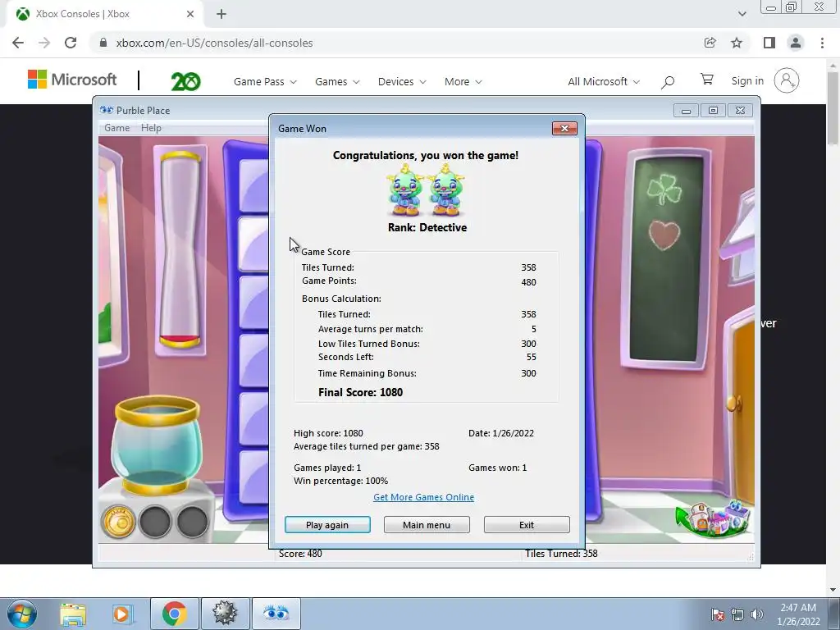Viewport: 840px width, 630px height.
Task: Open Purble Place Help menu
Action: [151, 127]
